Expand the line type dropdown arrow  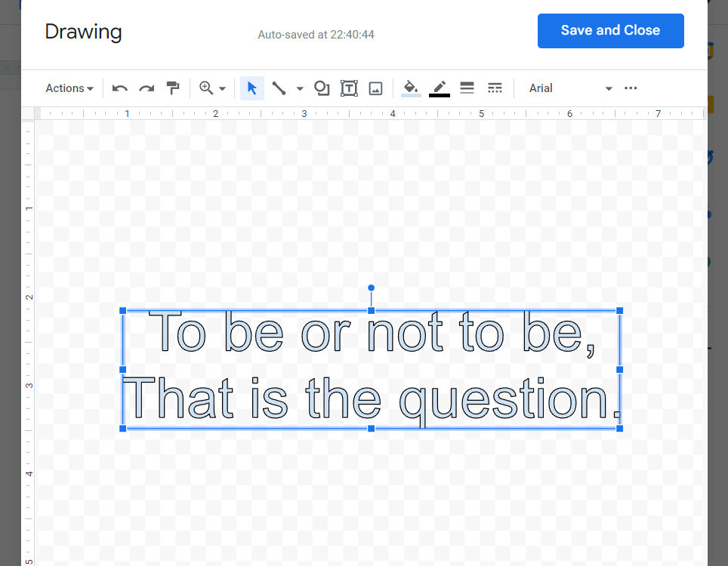[x=300, y=88]
